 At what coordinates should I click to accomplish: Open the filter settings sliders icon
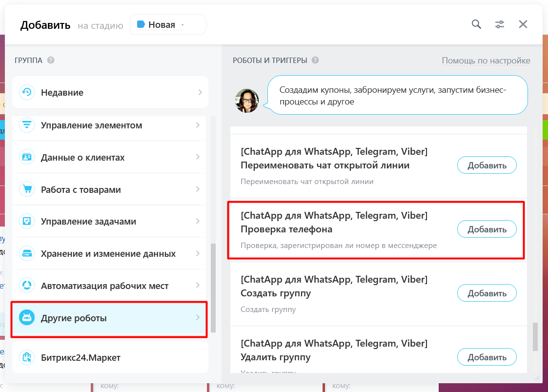[500, 24]
